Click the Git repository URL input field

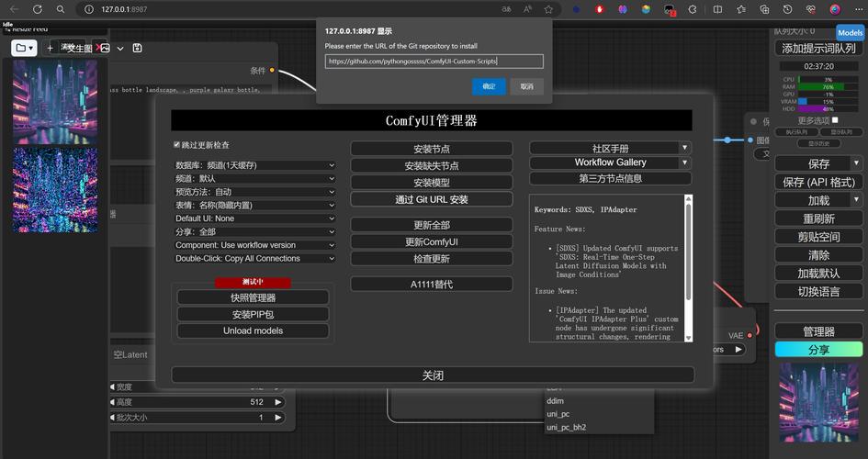click(434, 62)
